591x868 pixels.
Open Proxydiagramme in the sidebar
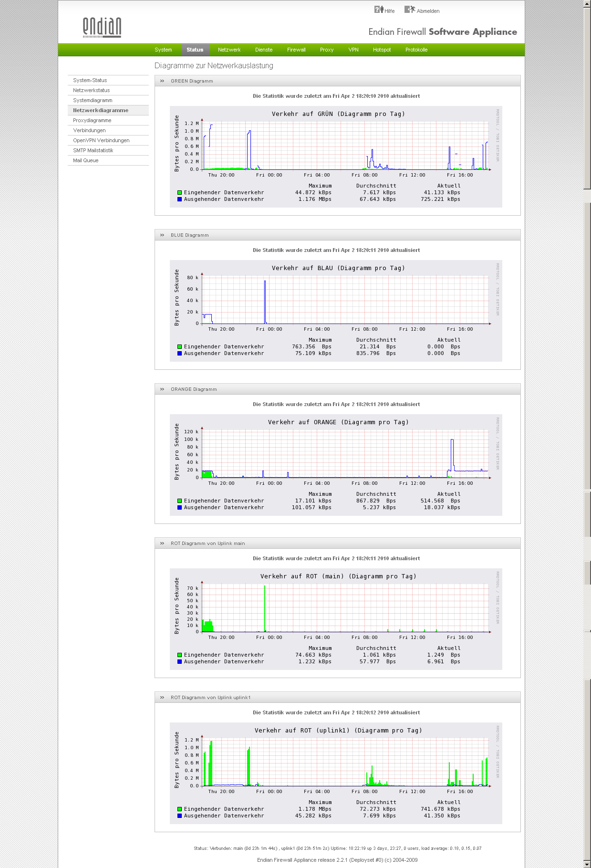[92, 120]
